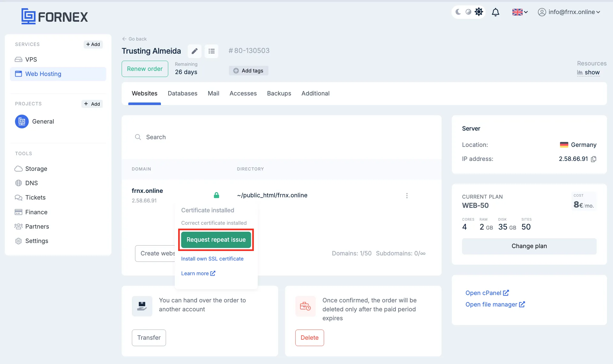Expand the language flag dropdown

point(520,12)
